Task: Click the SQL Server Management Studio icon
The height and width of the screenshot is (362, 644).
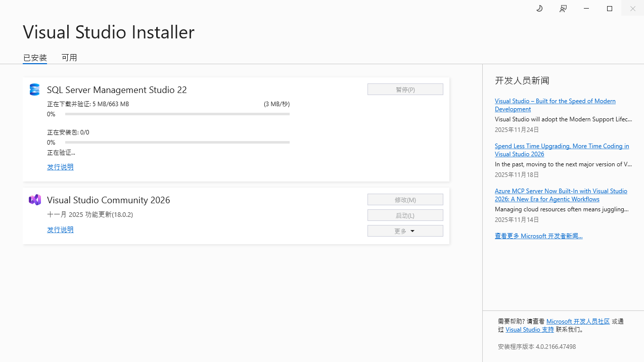Action: (x=34, y=89)
